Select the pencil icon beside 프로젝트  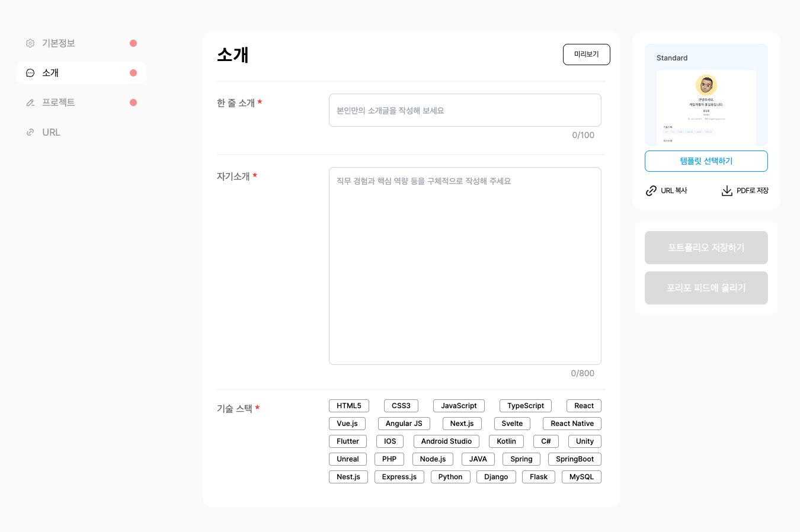(x=30, y=102)
